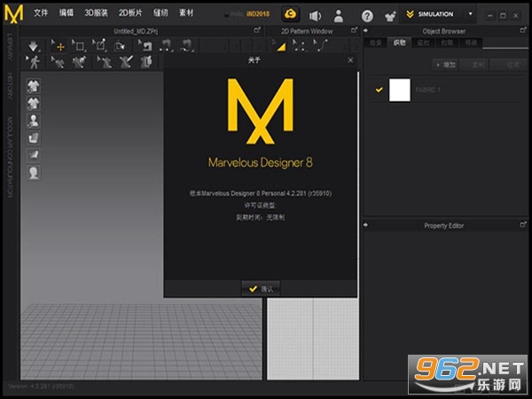This screenshot has height=399, width=532.
Task: Click the 3D environment icon in viewport
Action: (x=34, y=155)
